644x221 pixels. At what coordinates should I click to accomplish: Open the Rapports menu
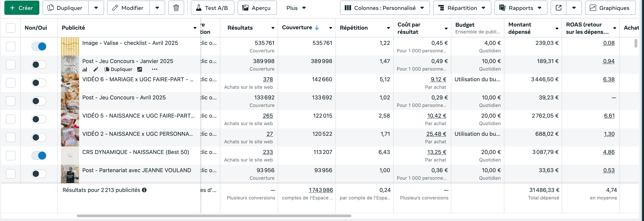coord(521,8)
